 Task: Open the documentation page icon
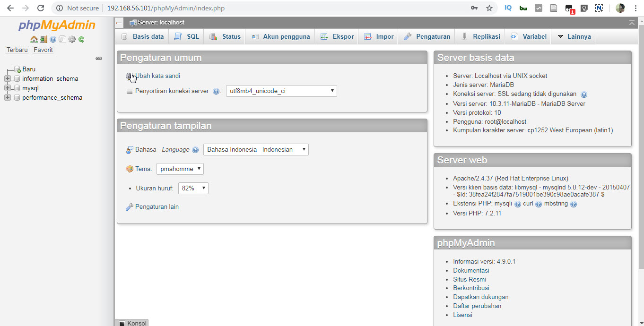pyautogui.click(x=62, y=39)
